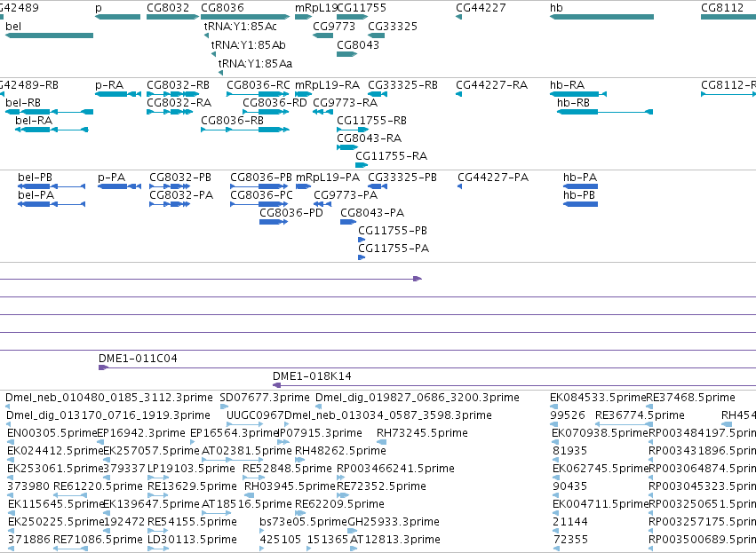Select BAC clone 'DME1-018K14'
This screenshot has height=553, width=756.
click(312, 376)
